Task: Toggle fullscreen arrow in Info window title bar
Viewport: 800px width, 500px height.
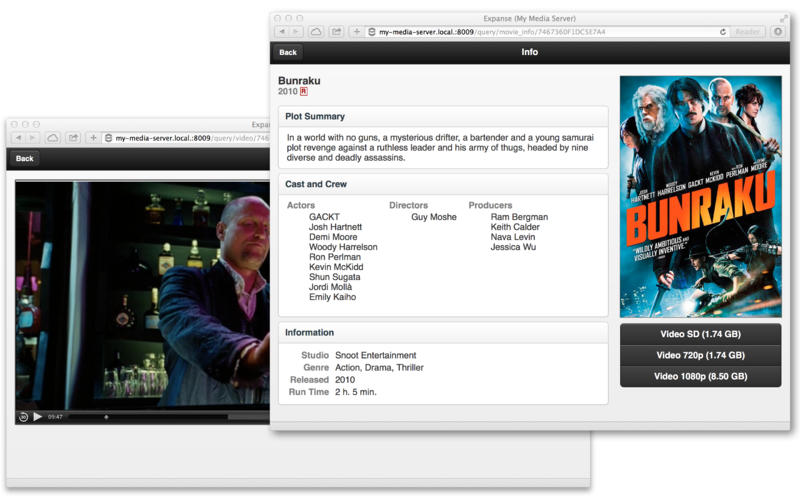Action: pos(783,18)
